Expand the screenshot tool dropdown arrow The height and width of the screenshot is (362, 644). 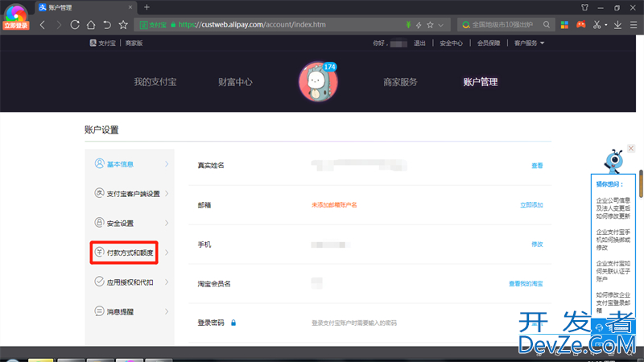click(606, 26)
